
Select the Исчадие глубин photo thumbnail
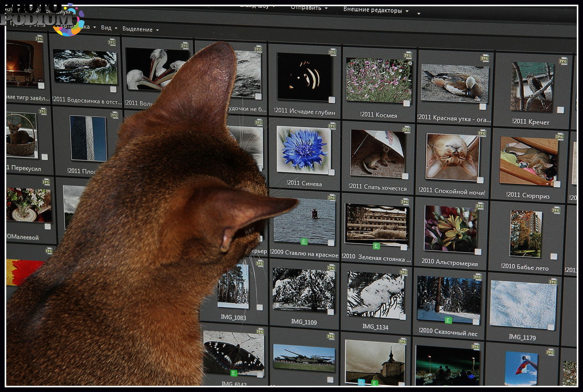click(x=305, y=77)
